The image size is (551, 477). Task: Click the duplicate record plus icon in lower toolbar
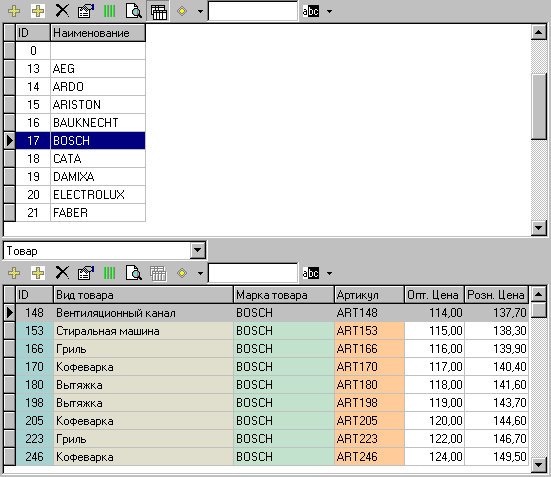tap(38, 273)
